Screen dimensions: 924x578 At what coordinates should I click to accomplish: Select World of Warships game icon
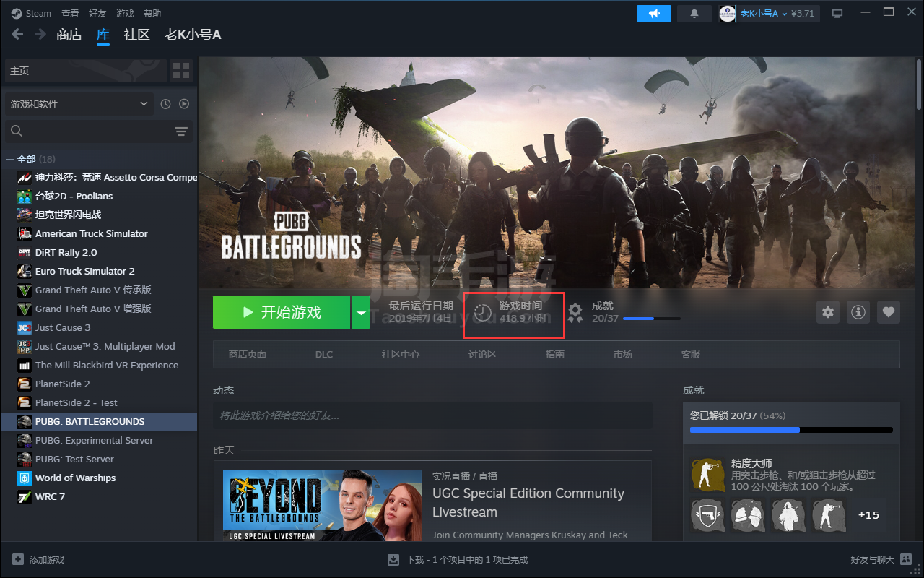click(x=24, y=478)
